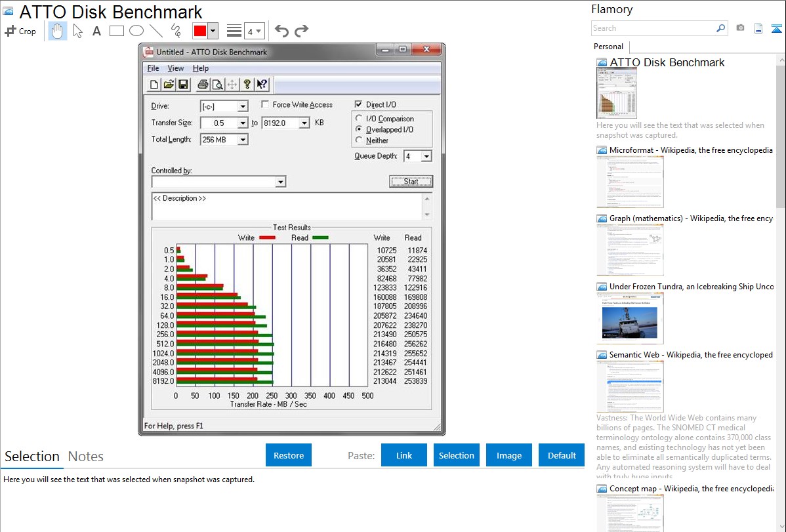Click the camera snapshot icon
786x532 pixels.
(740, 28)
